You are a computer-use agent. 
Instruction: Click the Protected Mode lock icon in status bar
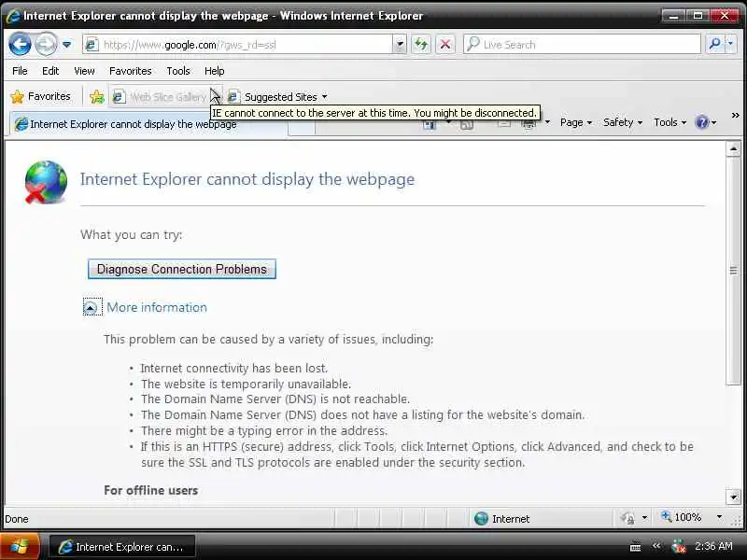click(x=627, y=518)
